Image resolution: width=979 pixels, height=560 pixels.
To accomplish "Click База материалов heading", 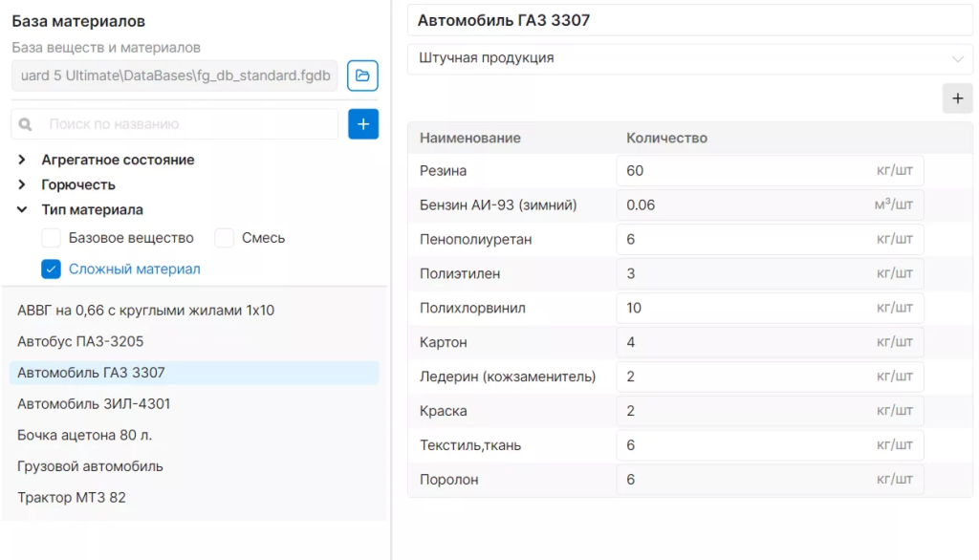I will coord(78,21).
